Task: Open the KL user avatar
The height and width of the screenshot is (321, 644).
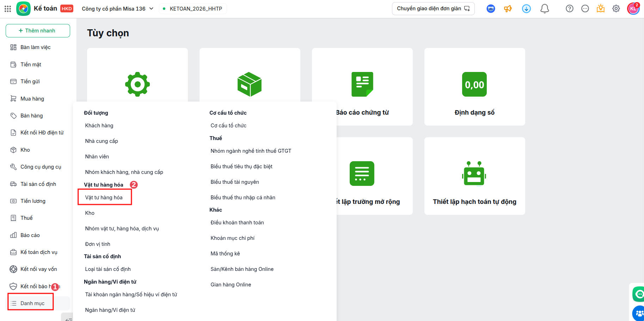Action: [x=633, y=8]
